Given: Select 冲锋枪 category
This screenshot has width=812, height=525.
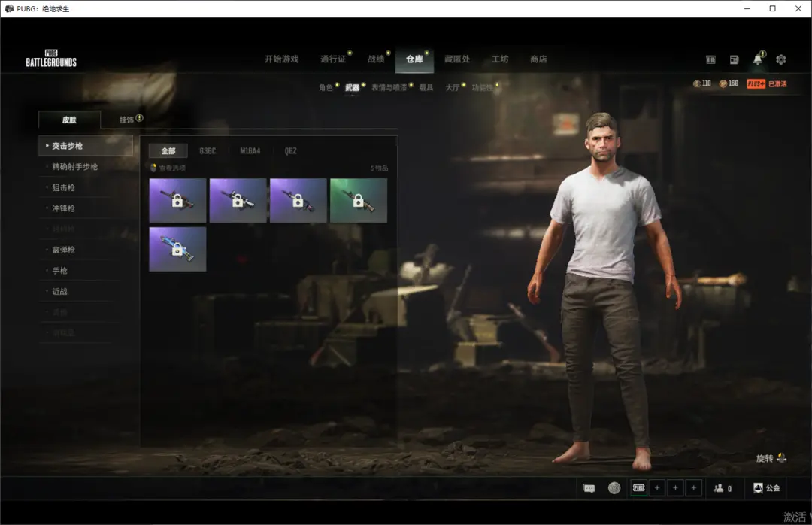Looking at the screenshot, I should click(x=64, y=208).
